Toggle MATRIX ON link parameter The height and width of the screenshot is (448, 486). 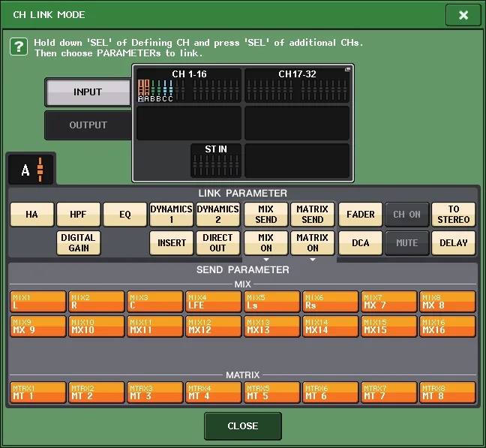click(313, 243)
